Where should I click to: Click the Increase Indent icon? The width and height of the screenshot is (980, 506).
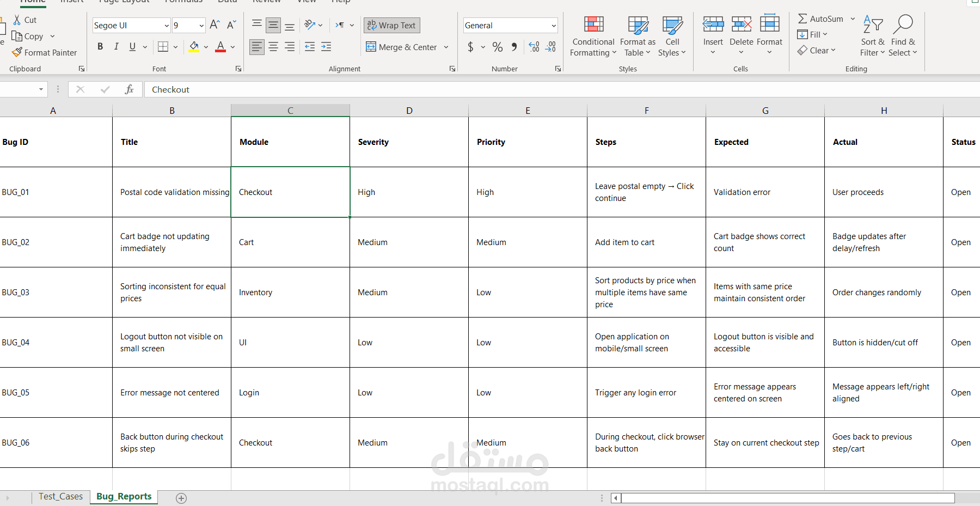coord(326,47)
